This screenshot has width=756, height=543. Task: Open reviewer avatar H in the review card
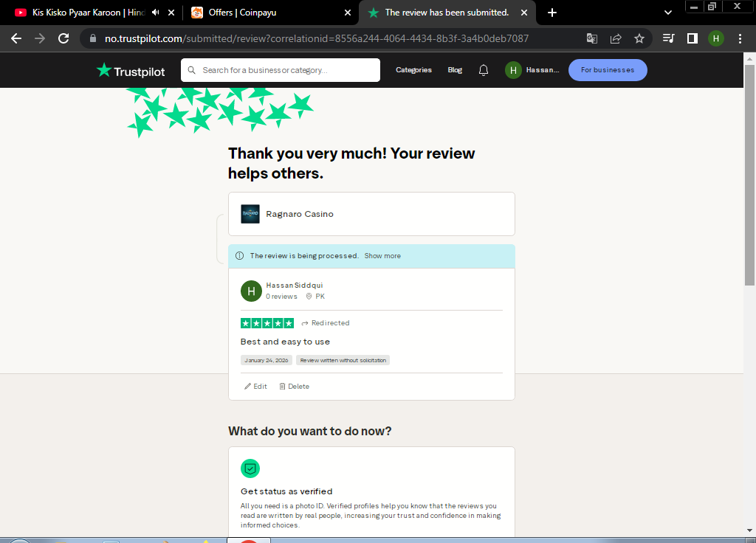coord(251,291)
